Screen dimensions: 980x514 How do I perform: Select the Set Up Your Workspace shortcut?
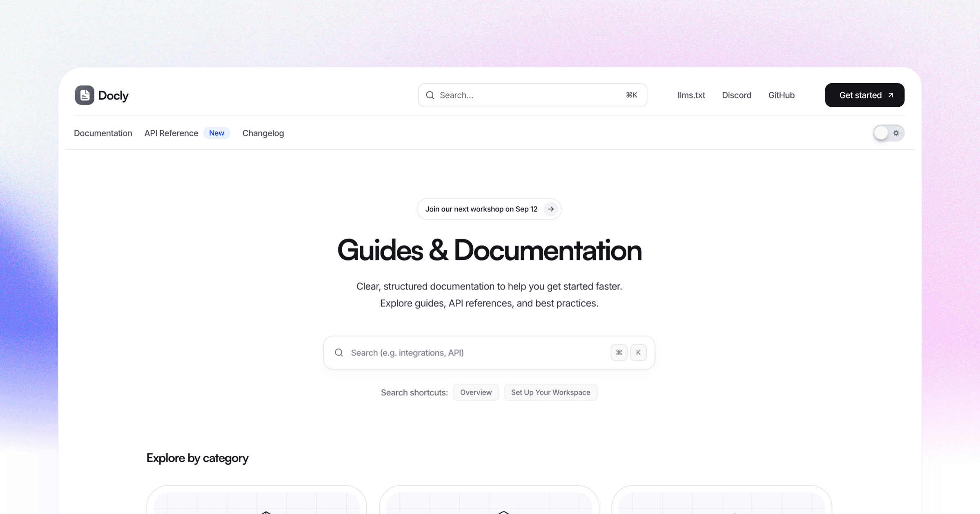tap(550, 392)
